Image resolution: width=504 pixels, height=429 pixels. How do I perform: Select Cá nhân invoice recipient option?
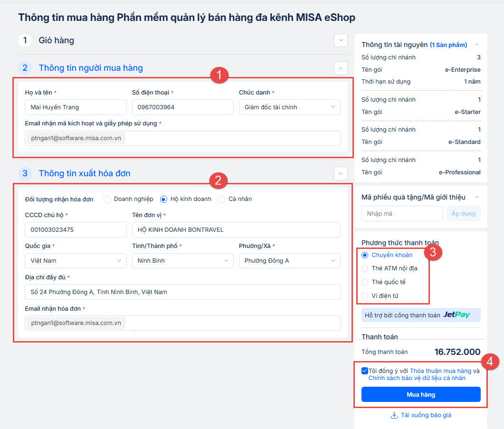pos(221,199)
